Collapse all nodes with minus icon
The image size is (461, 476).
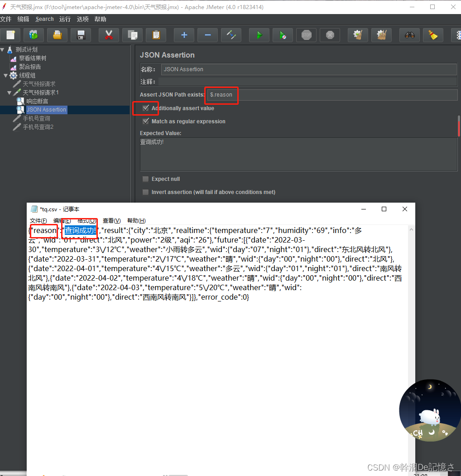(207, 35)
